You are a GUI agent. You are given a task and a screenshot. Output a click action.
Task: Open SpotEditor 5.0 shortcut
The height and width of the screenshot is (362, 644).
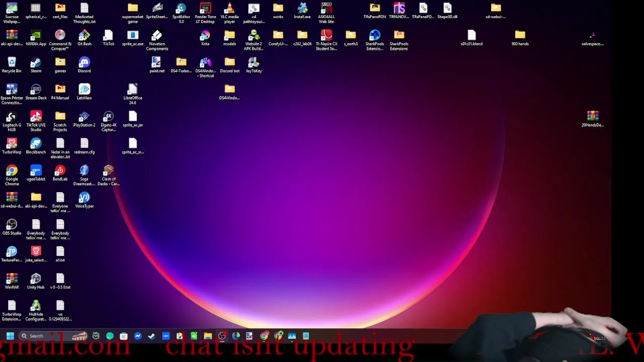[x=181, y=13]
